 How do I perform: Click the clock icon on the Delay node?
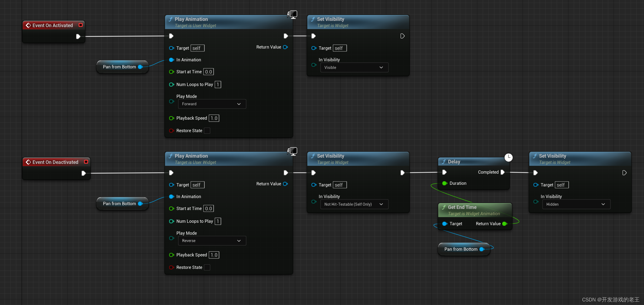coord(509,157)
